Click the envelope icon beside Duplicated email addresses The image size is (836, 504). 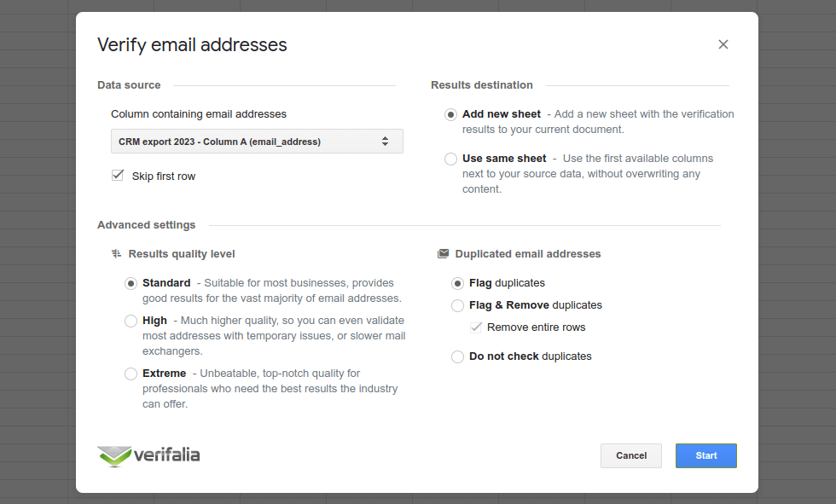pos(443,253)
